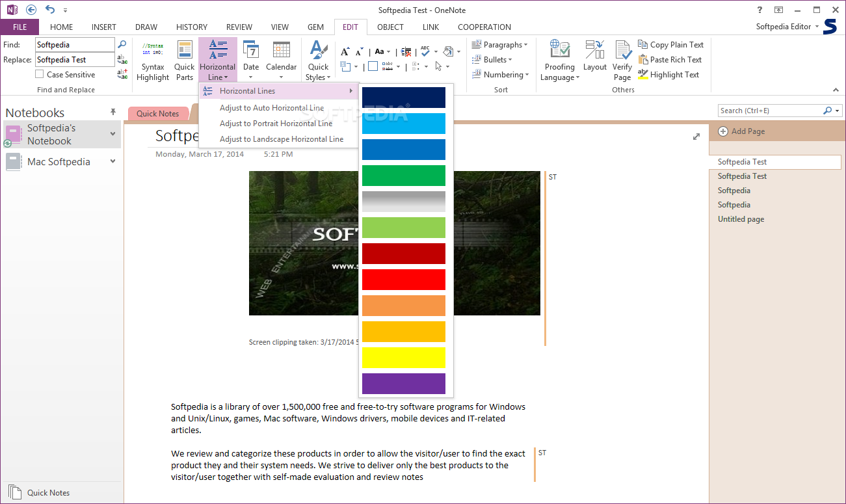Click the Layout icon

click(x=594, y=57)
